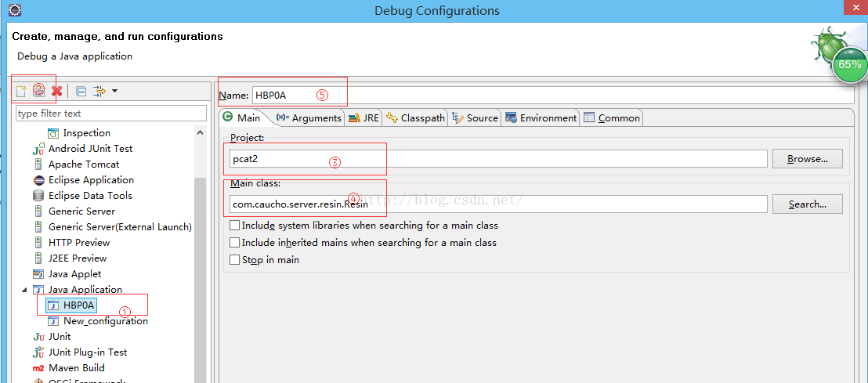Click Search for main class
The height and width of the screenshot is (383, 868).
[807, 204]
